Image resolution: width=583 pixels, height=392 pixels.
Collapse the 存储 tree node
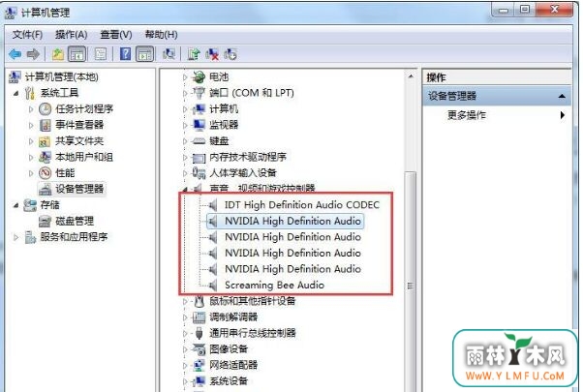(x=15, y=205)
